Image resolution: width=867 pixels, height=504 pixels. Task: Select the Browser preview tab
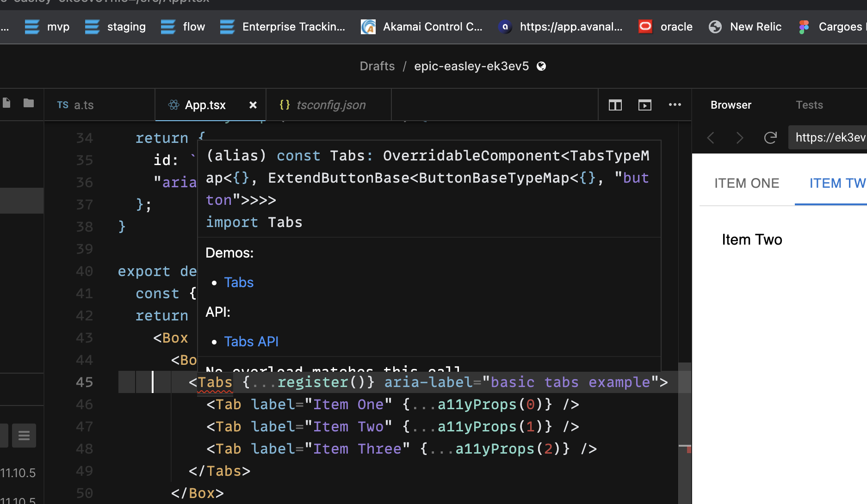731,105
